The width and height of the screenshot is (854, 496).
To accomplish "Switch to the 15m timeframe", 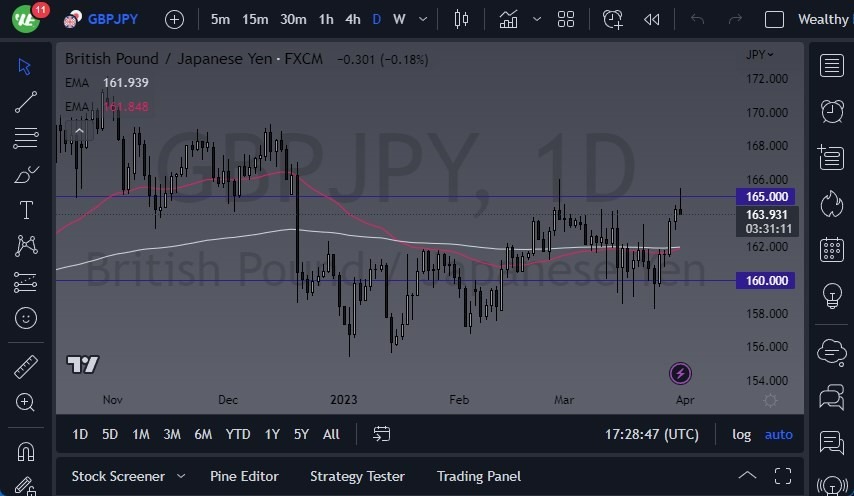I will pyautogui.click(x=255, y=20).
